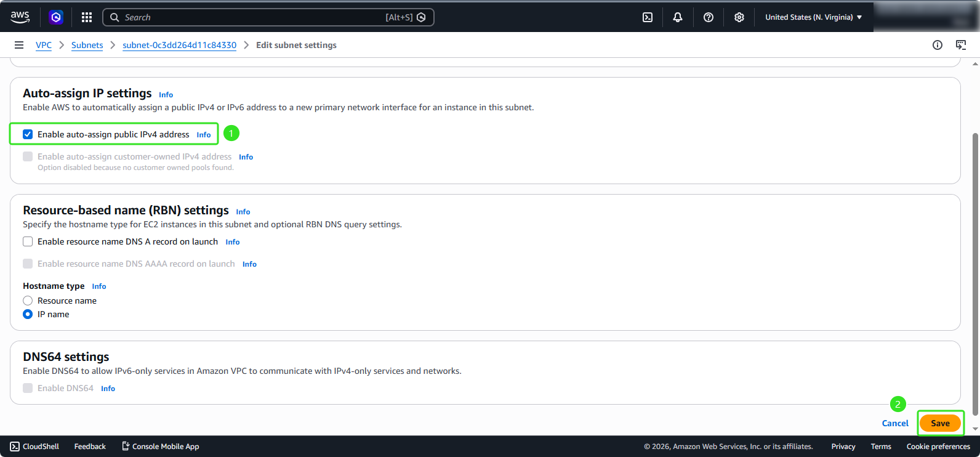Select the IP name radio button
This screenshot has width=980, height=457.
[x=28, y=314]
